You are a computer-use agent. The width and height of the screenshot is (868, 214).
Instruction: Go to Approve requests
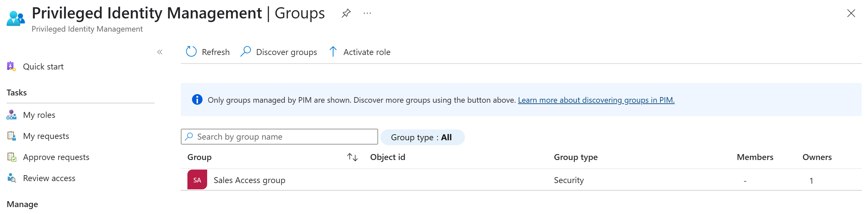(x=56, y=157)
